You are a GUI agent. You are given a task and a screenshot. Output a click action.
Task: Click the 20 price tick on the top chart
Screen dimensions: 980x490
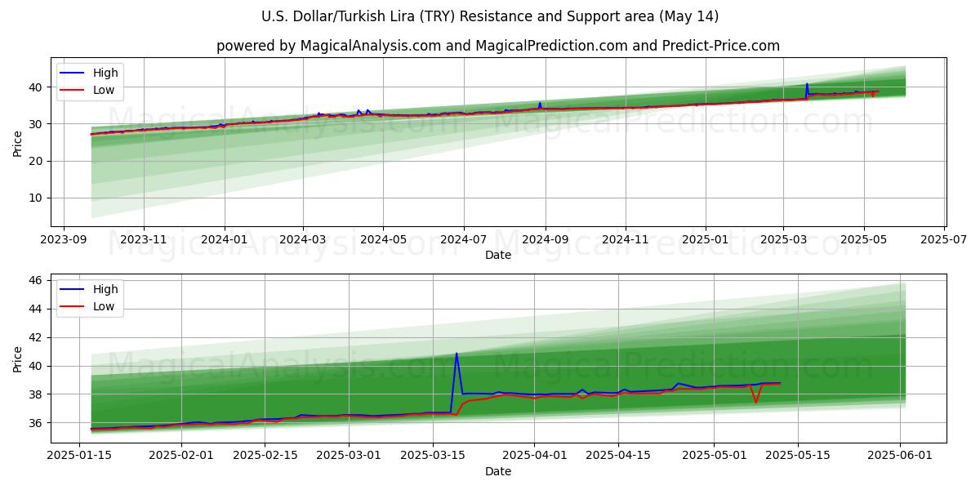[37, 161]
